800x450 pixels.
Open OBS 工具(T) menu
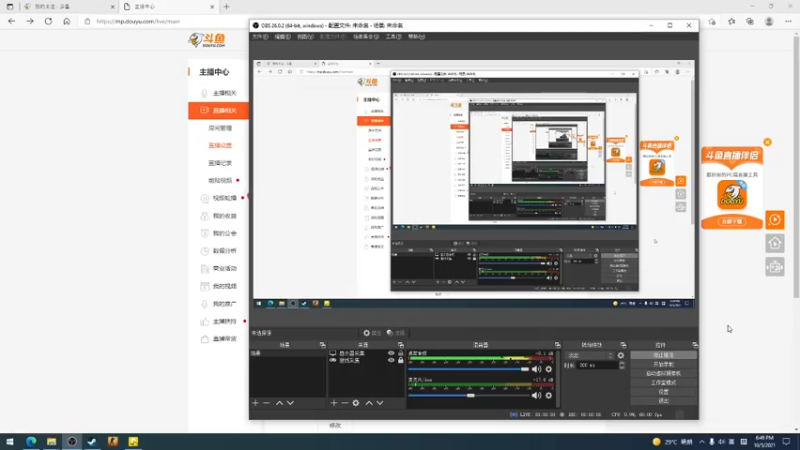point(393,37)
